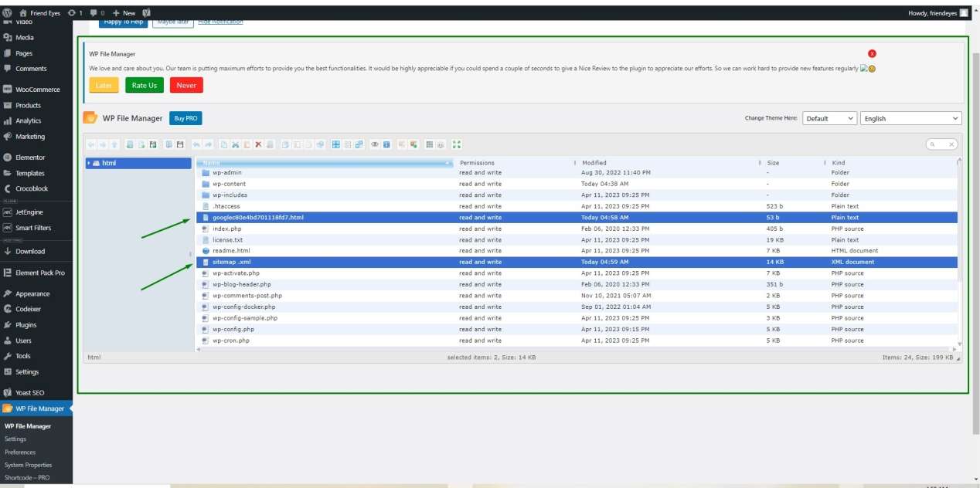
Task: Cut selected files with scissors icon
Action: click(235, 144)
